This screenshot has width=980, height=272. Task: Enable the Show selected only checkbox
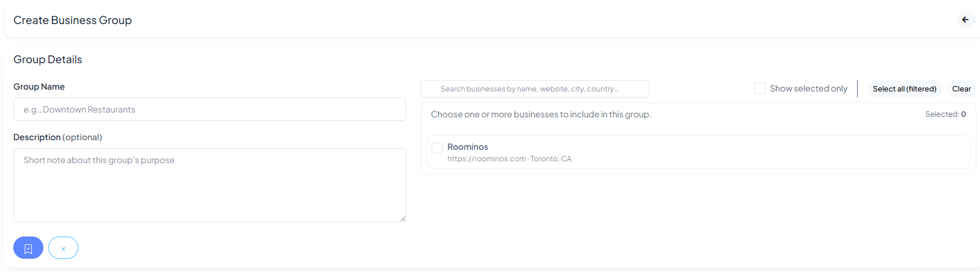760,88
